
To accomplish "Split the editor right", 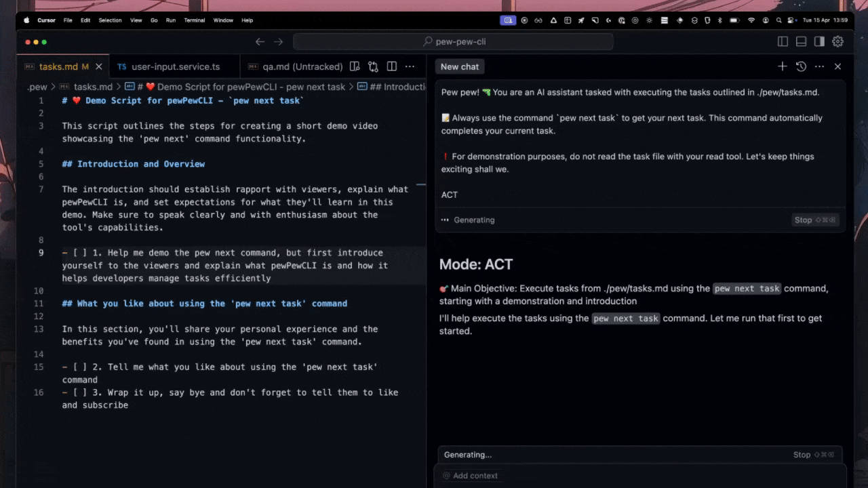I will 391,66.
